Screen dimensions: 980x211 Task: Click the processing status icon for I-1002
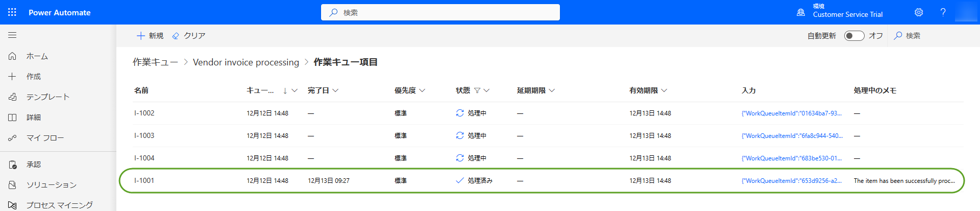tap(460, 113)
